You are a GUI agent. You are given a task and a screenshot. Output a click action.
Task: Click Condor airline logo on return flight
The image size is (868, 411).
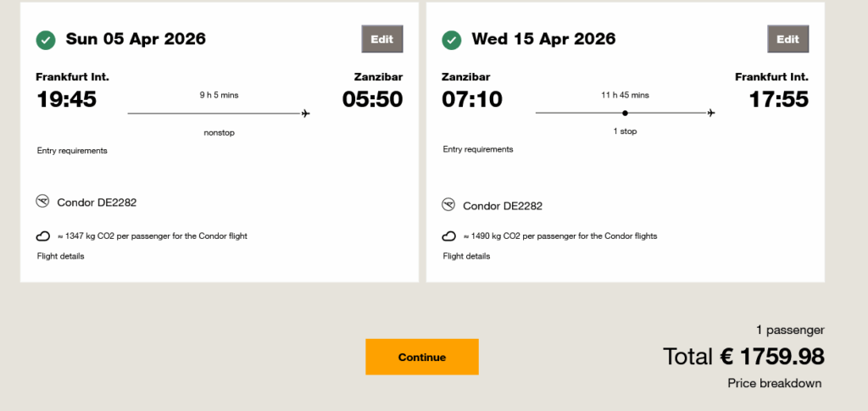(449, 205)
